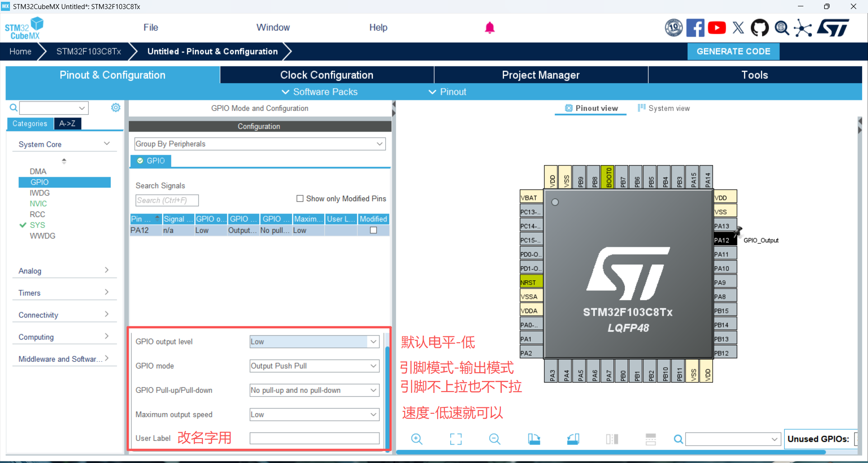Click the ST logo in the header
The image size is (868, 463).
click(833, 28)
